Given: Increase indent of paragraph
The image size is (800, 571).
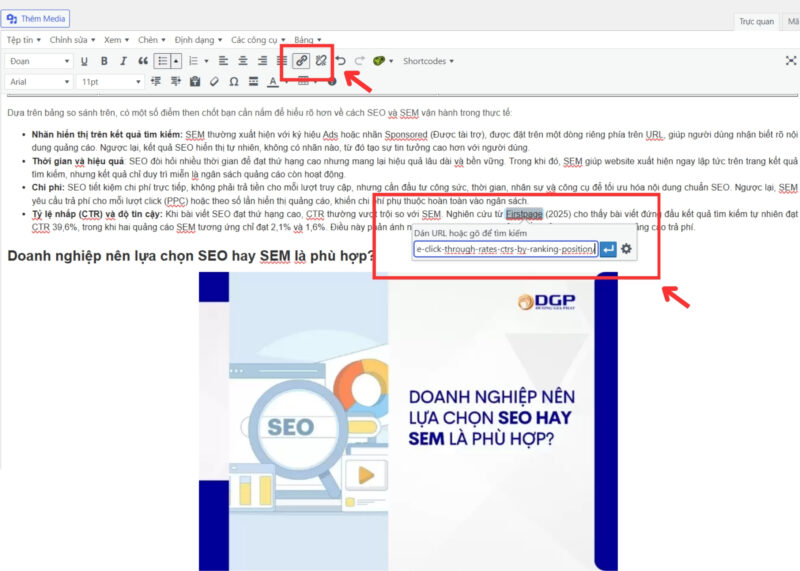Looking at the screenshot, I should (x=176, y=82).
